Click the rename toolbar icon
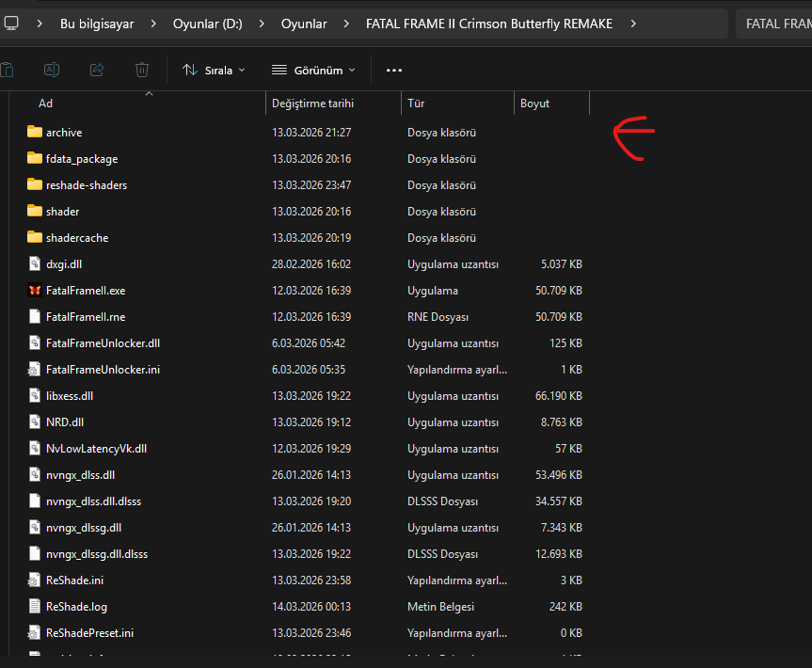Screen dimensions: 812x668 pos(51,70)
